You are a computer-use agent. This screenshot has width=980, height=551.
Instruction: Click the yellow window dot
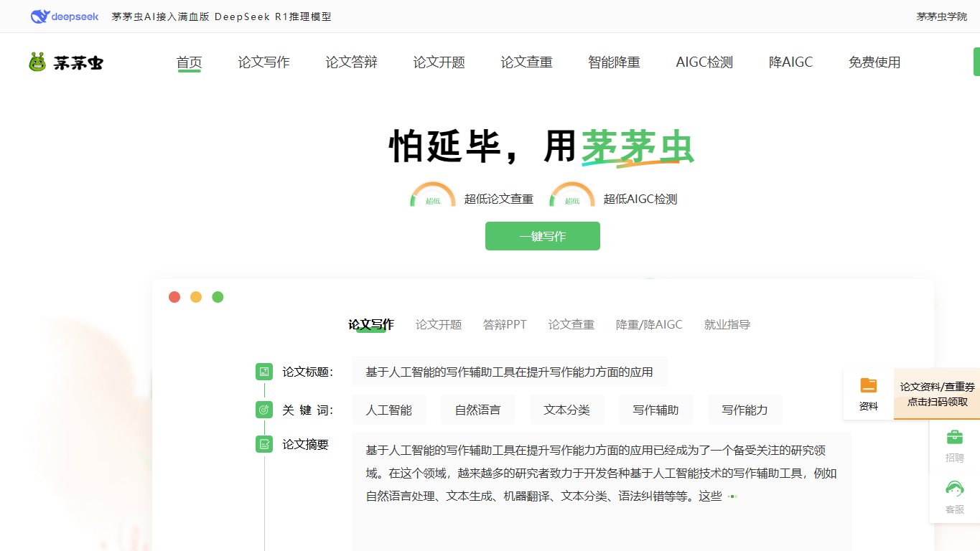[196, 297]
